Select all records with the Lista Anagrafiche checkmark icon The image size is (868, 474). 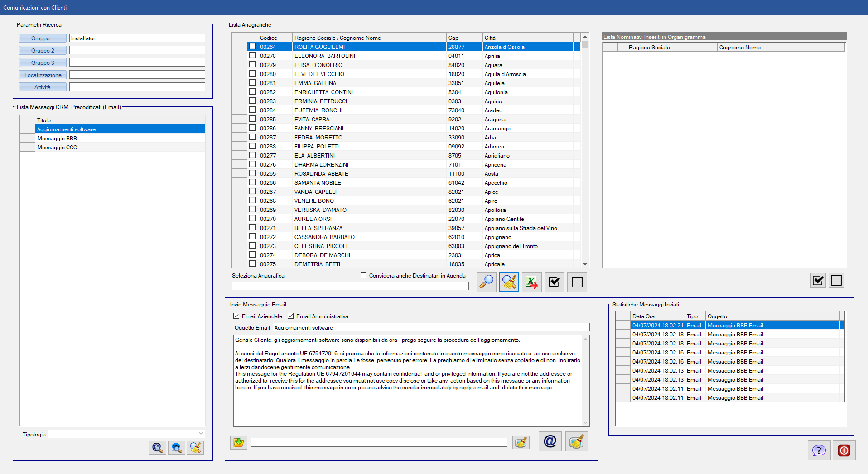click(554, 282)
